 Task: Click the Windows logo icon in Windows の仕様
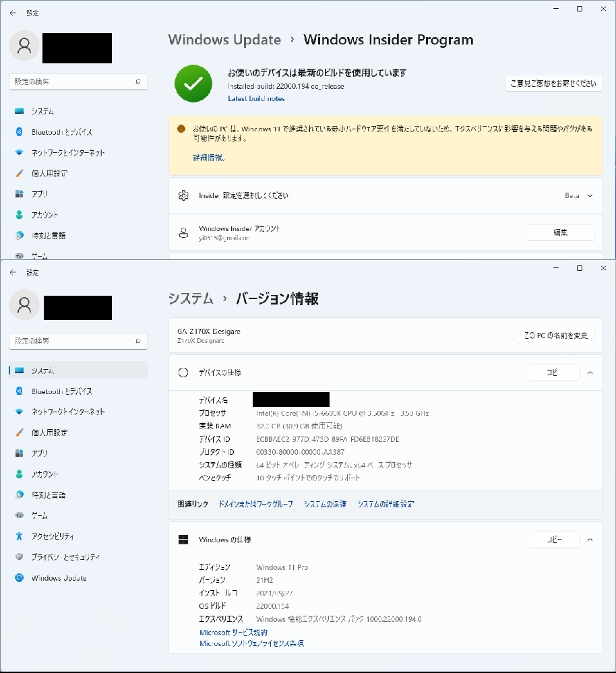[183, 540]
